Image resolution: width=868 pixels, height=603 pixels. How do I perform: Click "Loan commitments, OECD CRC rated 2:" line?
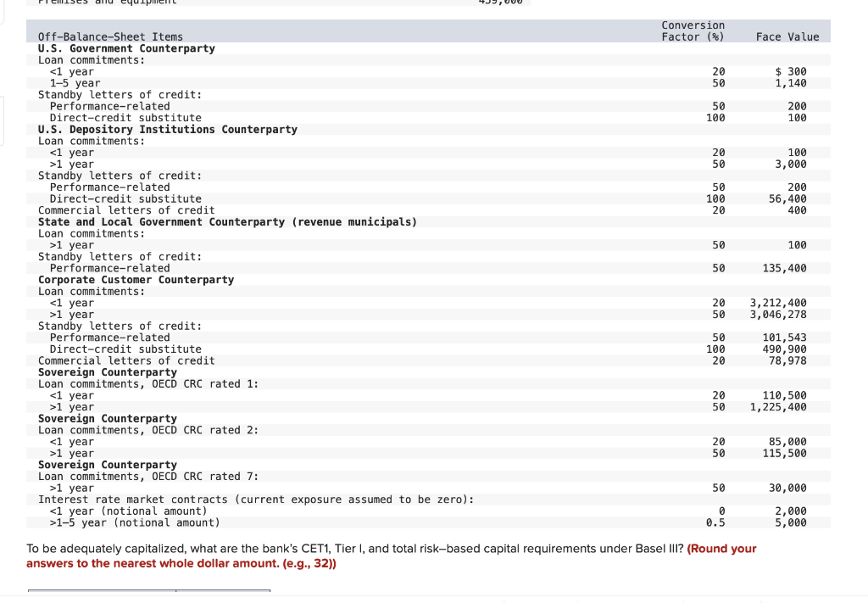(148, 430)
